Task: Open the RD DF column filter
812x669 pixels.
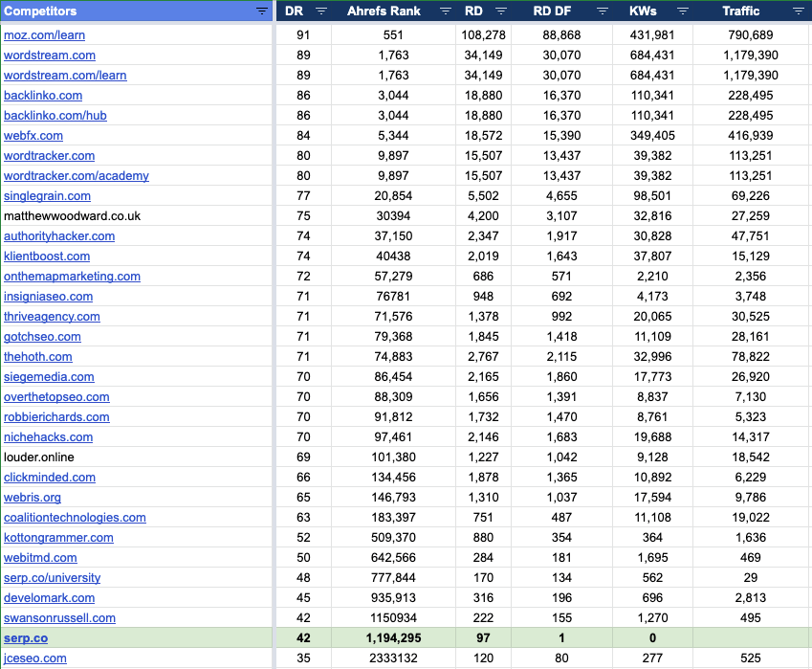Action: 602,11
